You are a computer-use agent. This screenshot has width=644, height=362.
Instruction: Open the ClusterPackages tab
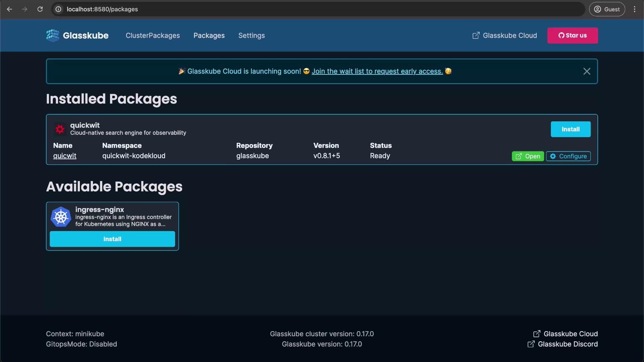click(153, 36)
